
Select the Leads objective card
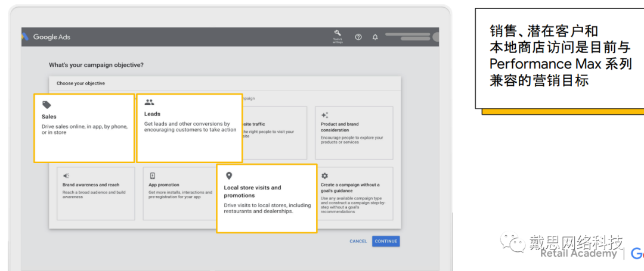click(190, 128)
